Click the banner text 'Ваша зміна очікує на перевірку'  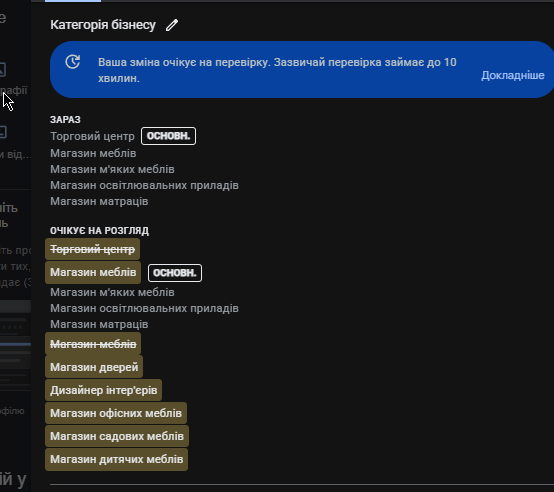[x=184, y=62]
